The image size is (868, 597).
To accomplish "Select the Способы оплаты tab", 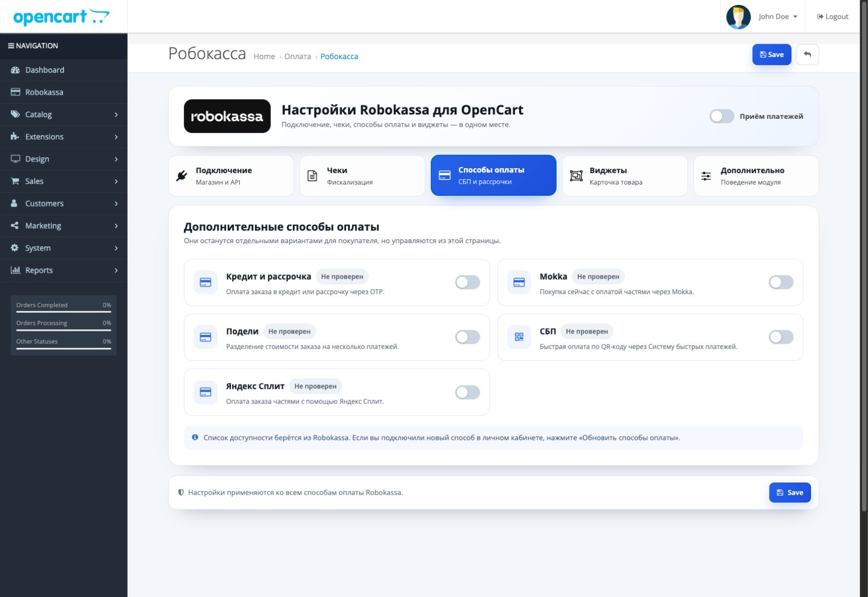I will [493, 176].
